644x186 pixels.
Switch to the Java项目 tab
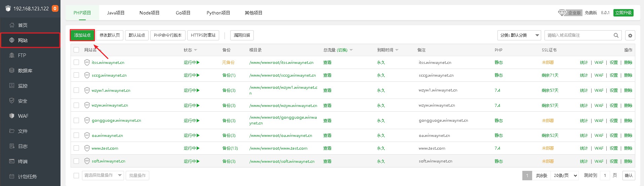(116, 13)
